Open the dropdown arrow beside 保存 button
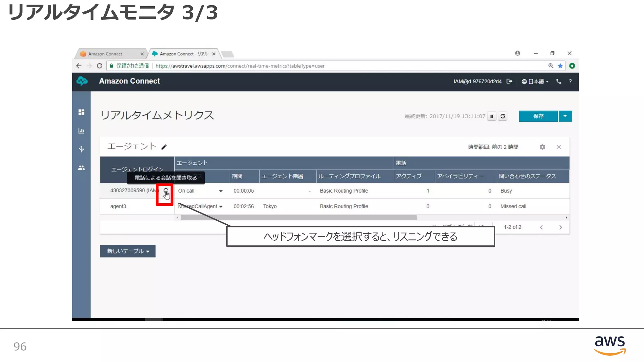 click(x=565, y=116)
